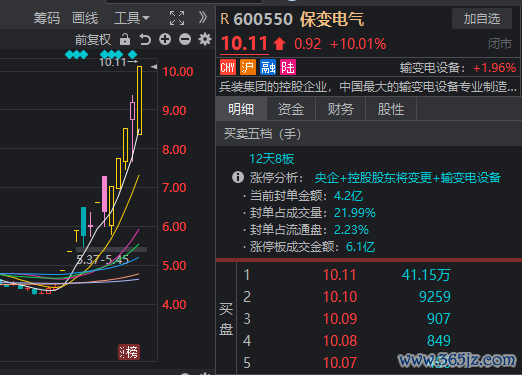Screen dimensions: 522x375
Task: Toggle the chart lock icon
Action: (x=125, y=39)
